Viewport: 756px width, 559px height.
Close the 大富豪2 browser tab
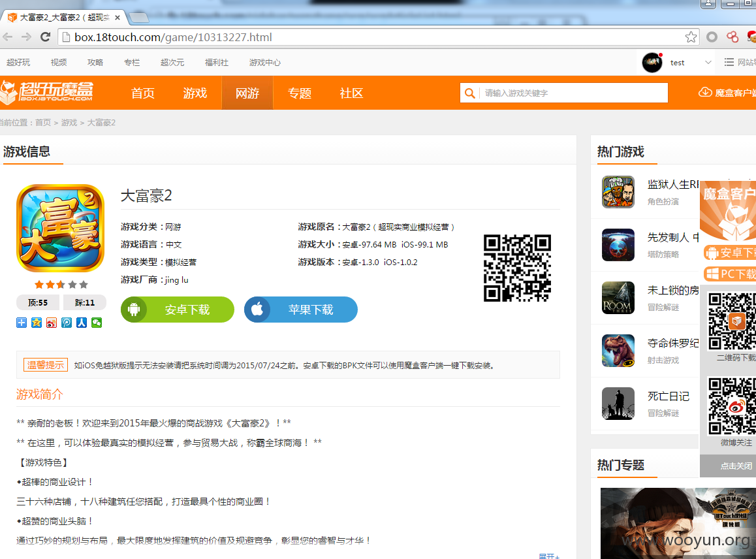coord(117,18)
